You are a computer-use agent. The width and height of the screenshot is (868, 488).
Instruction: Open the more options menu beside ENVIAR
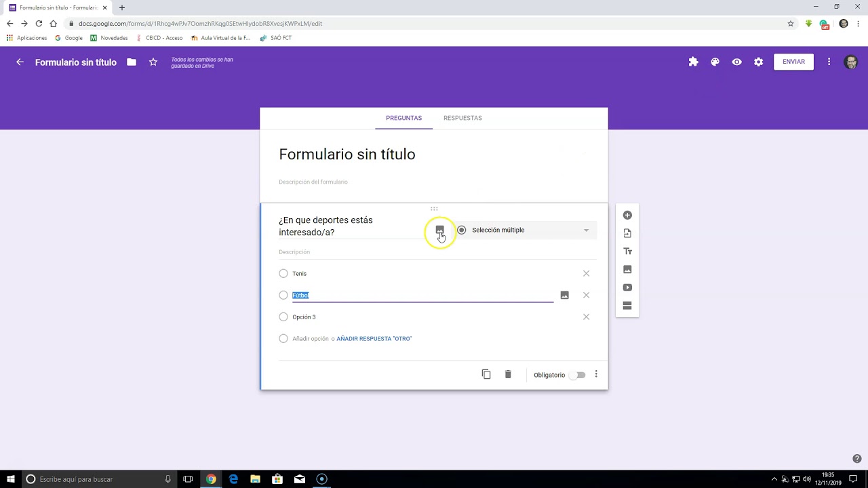(829, 62)
